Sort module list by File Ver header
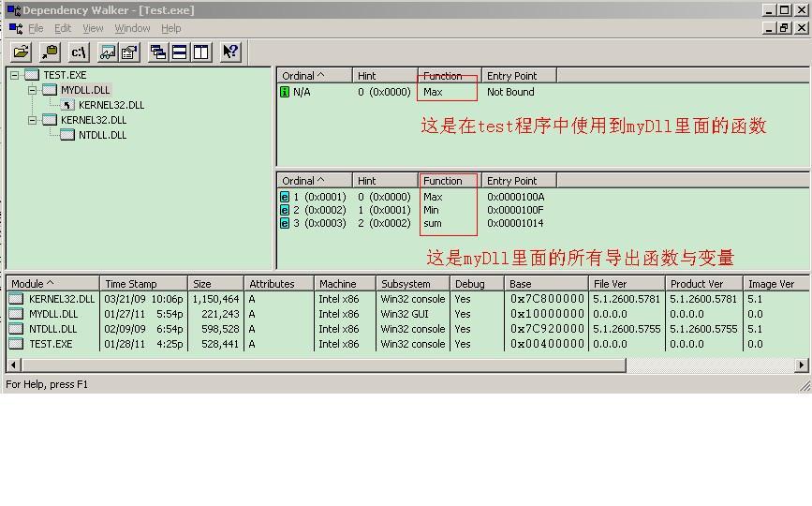 [x=627, y=284]
